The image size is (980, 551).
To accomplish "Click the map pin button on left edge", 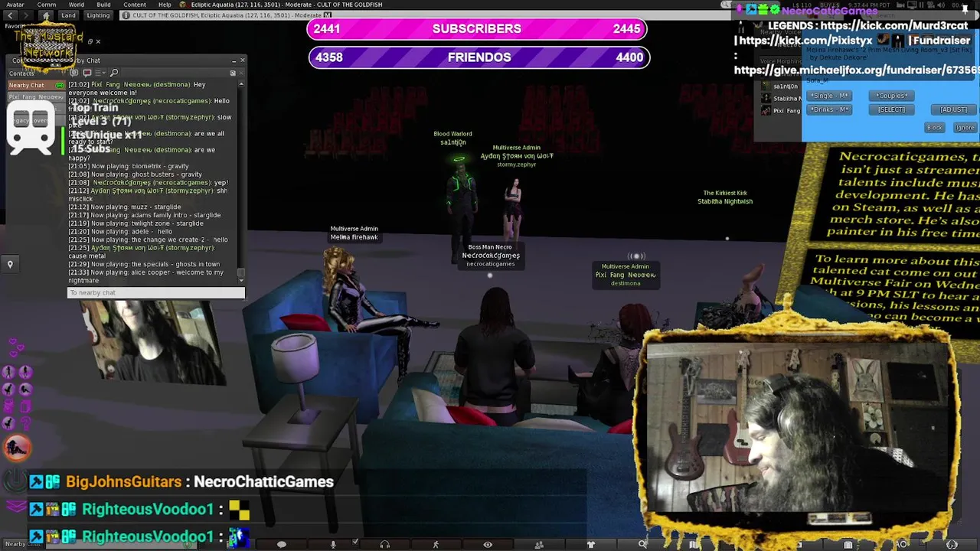I will pyautogui.click(x=10, y=265).
